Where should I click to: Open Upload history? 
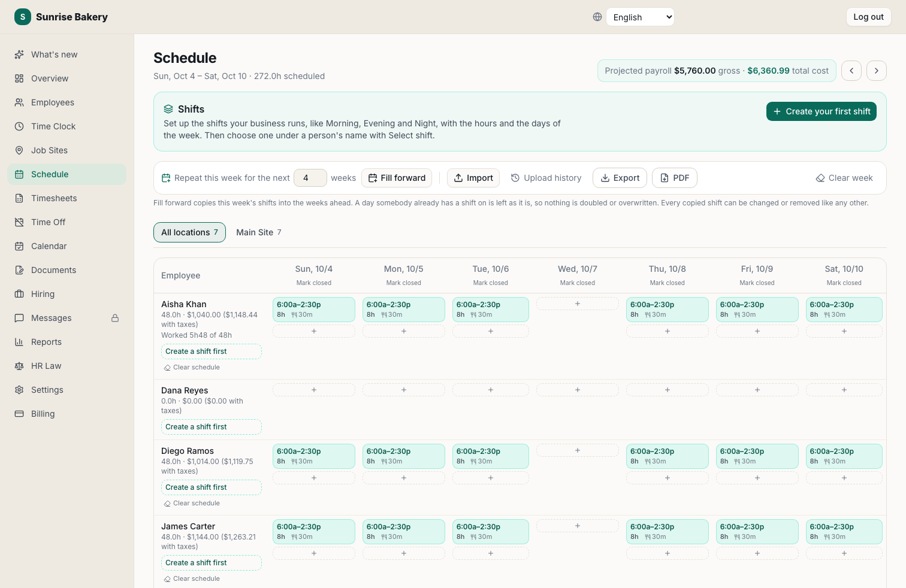tap(546, 178)
